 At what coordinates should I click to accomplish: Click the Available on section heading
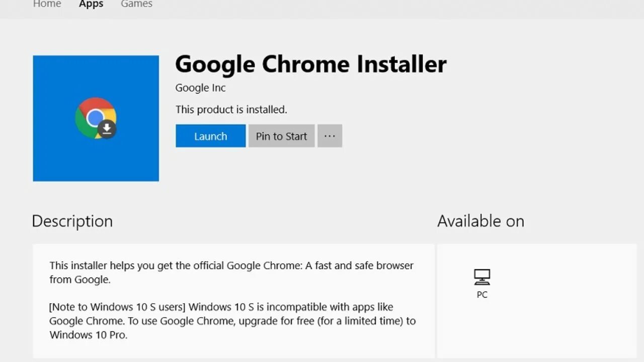(480, 221)
